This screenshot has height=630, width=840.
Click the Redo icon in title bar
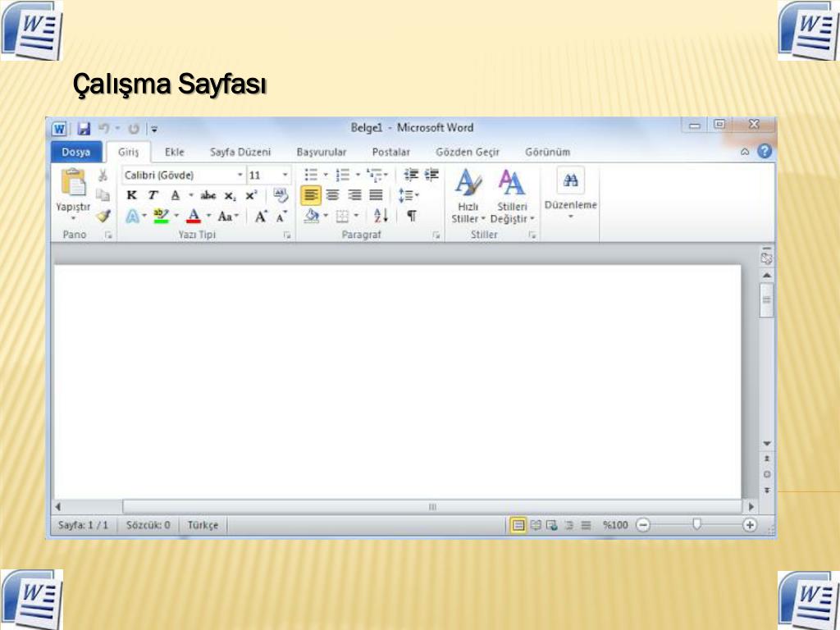click(134, 129)
